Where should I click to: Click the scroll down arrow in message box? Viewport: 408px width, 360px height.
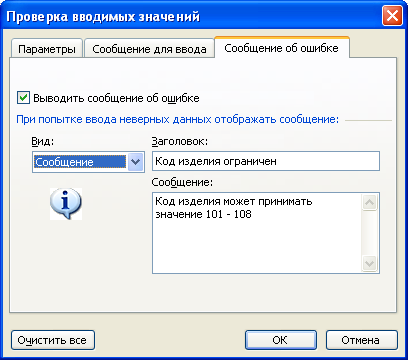370,263
